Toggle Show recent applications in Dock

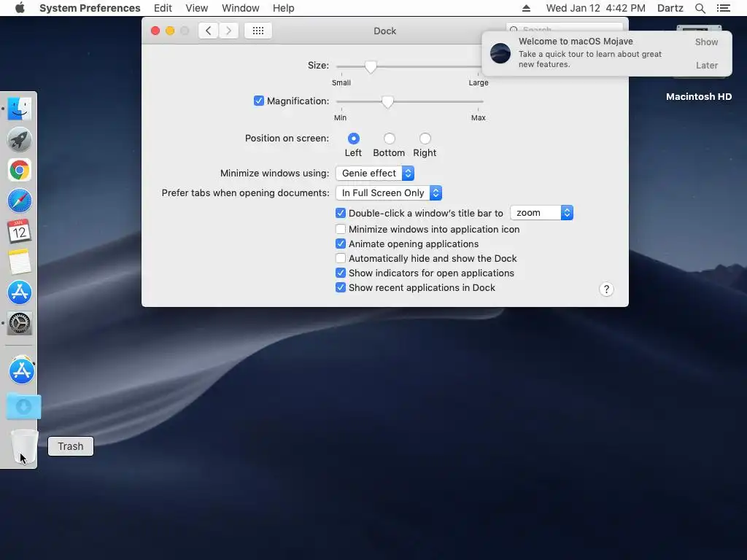pos(340,287)
